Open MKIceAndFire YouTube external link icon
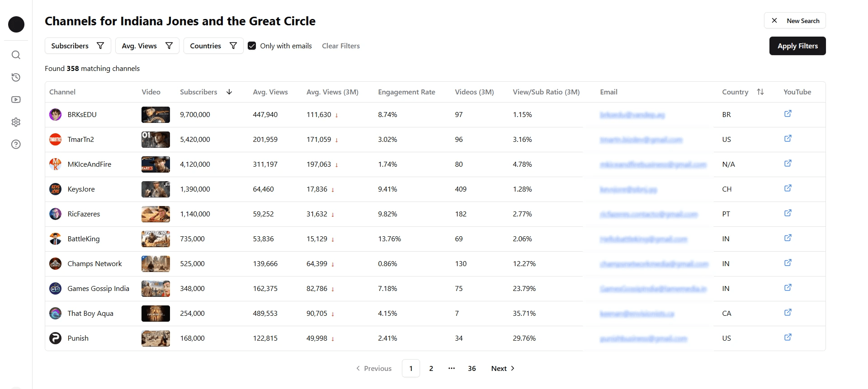The height and width of the screenshot is (389, 868). pyautogui.click(x=788, y=164)
